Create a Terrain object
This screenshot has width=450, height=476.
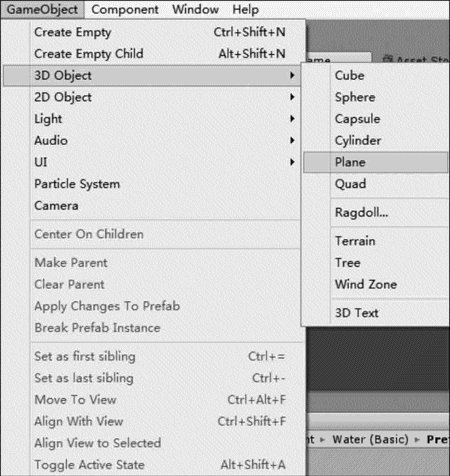pyautogui.click(x=355, y=241)
